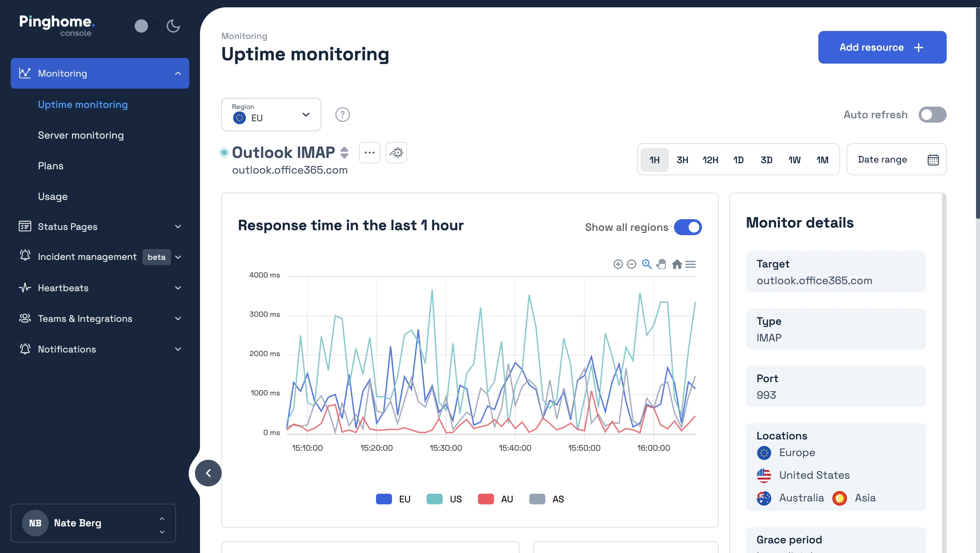Open the three-dot actions menu beside Outlook IMAP
980x553 pixels.
coord(369,152)
